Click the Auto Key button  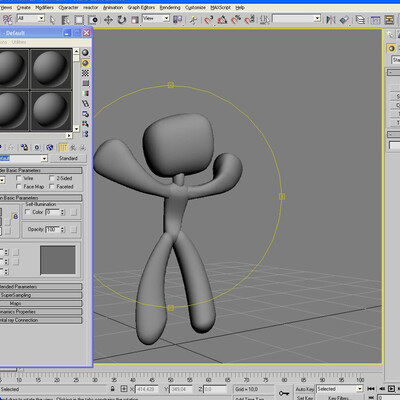[x=305, y=389]
